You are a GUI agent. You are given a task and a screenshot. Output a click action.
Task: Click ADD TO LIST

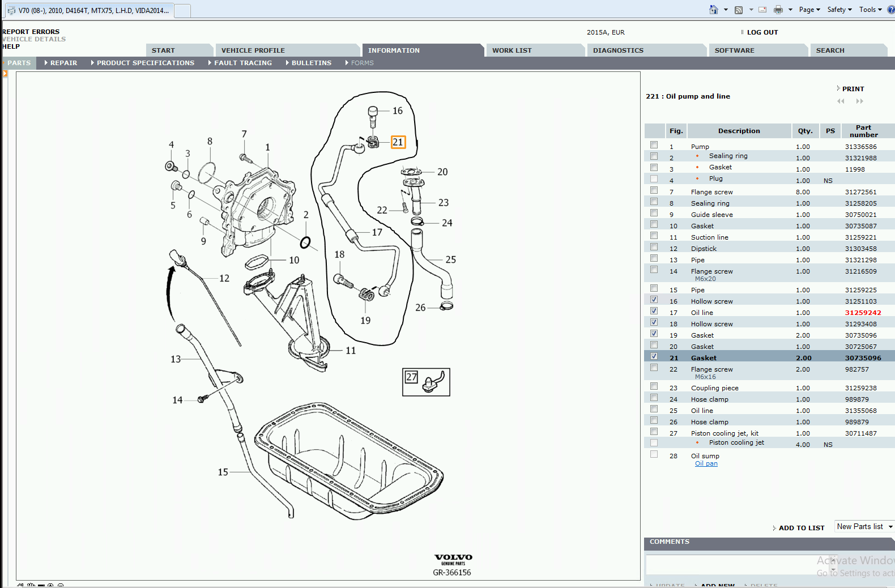[802, 528]
